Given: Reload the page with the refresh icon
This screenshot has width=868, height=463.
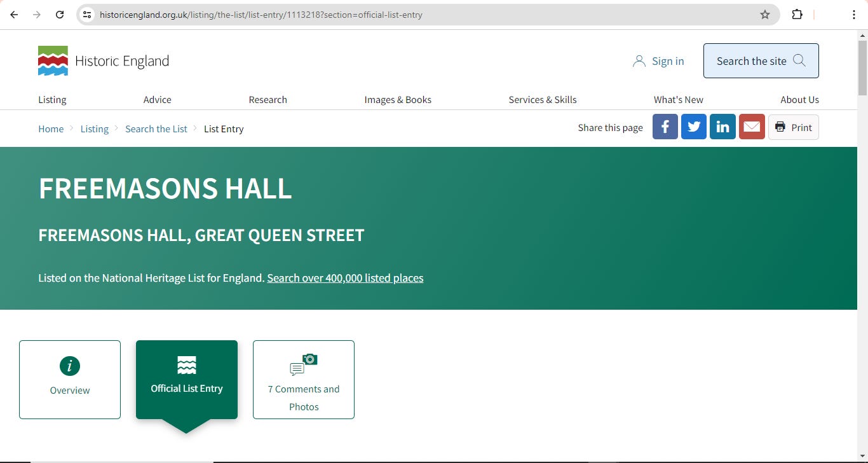Looking at the screenshot, I should point(60,15).
